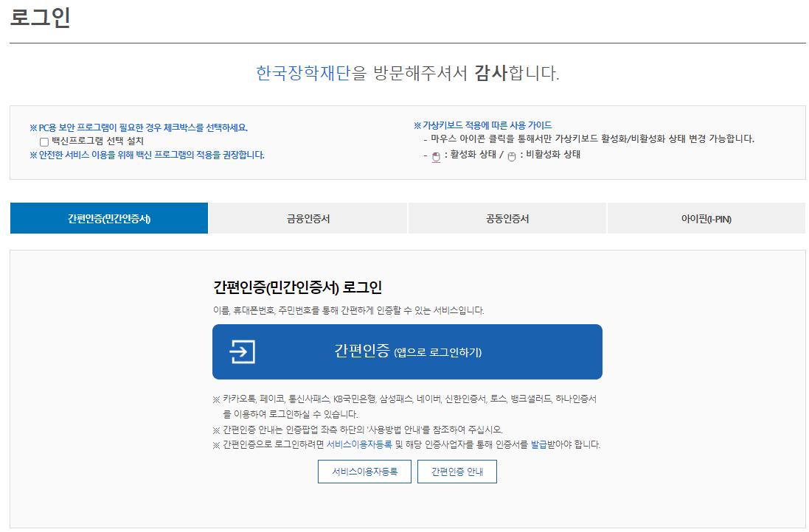Click the 로그인 page heading
This screenshot has width=809, height=532.
click(x=41, y=17)
